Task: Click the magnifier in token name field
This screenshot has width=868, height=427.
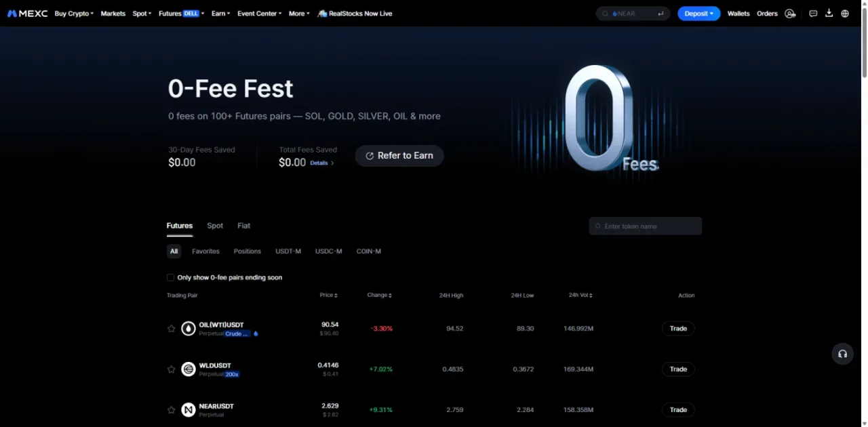Action: [597, 226]
